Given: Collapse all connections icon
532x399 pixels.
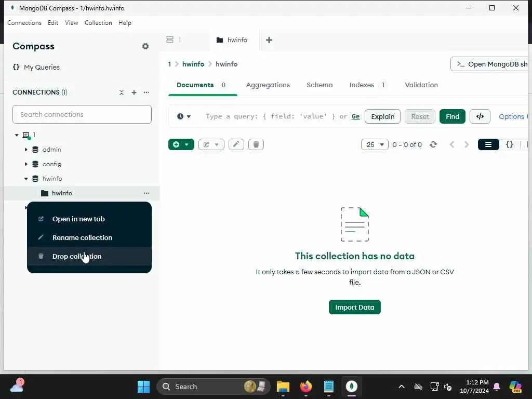Looking at the screenshot, I should (122, 92).
